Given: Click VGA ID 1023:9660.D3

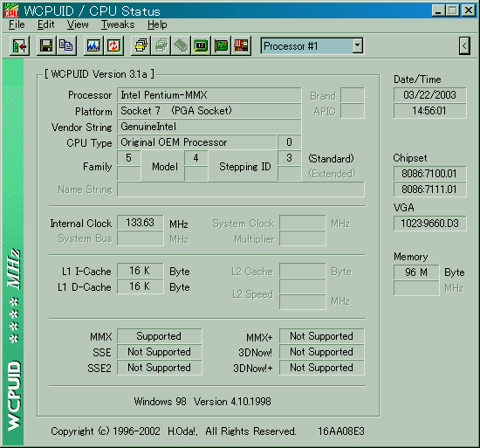Looking at the screenshot, I should click(x=429, y=224).
